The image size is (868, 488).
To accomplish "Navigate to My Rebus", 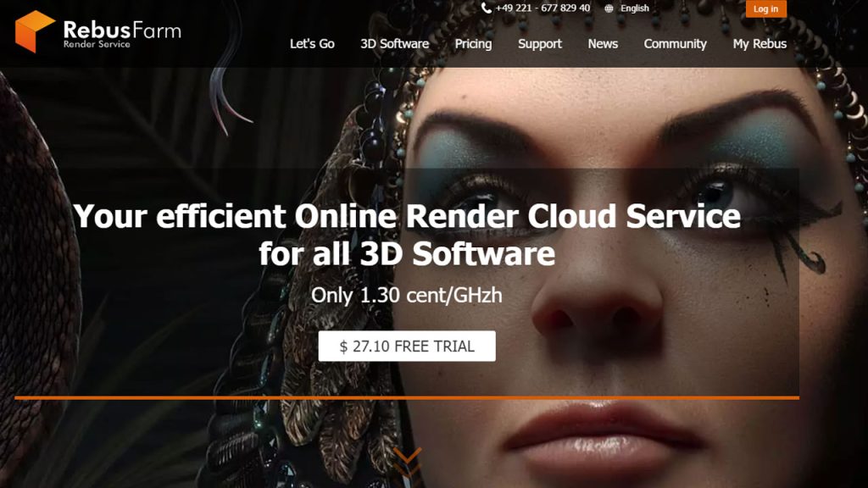I will (x=759, y=44).
